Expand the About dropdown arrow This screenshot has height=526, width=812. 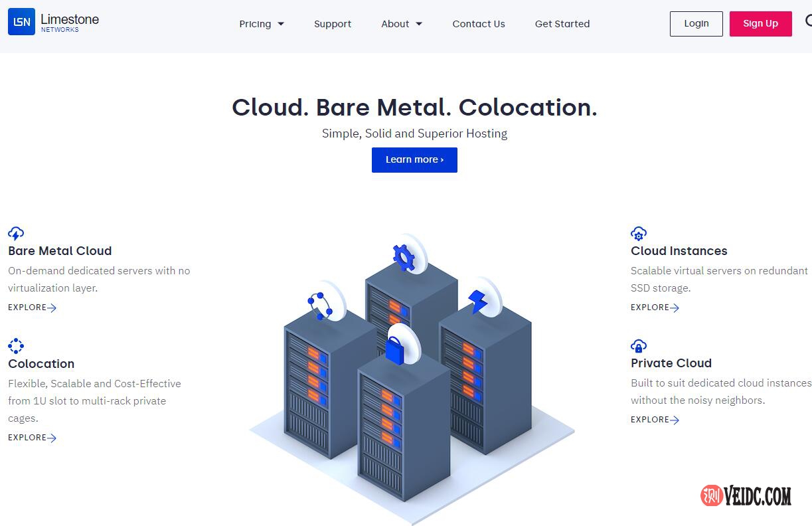(419, 24)
